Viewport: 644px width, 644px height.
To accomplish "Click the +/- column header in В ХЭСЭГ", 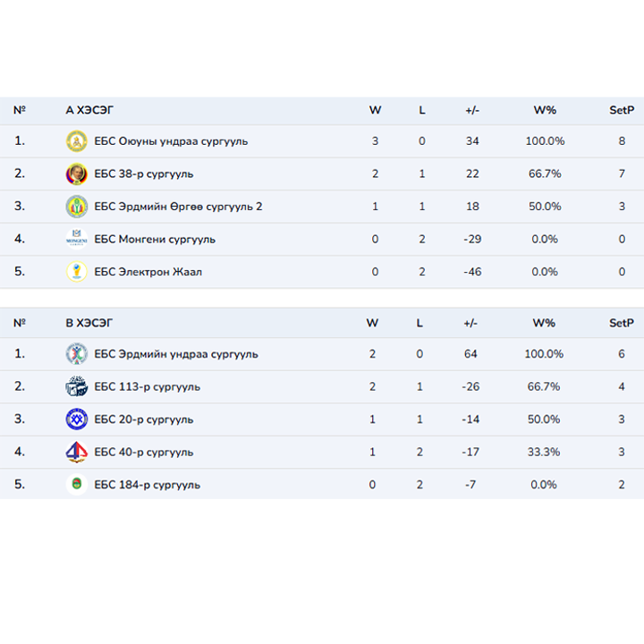I will click(471, 323).
